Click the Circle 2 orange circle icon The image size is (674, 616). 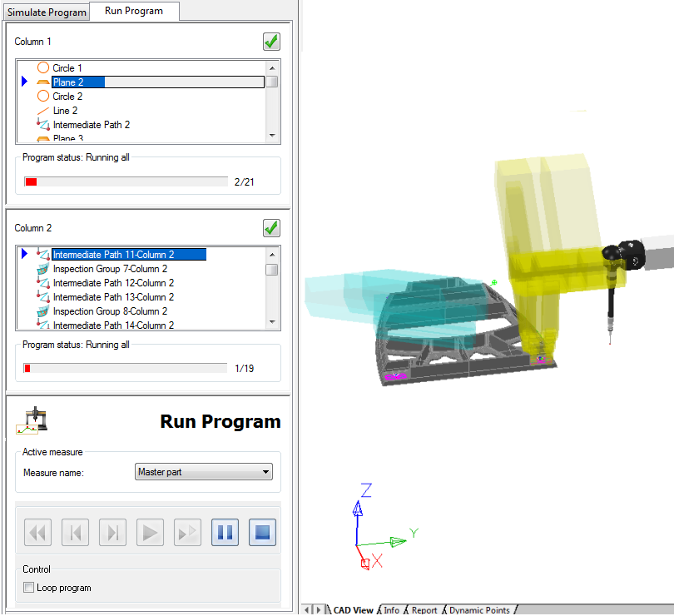pyautogui.click(x=43, y=96)
